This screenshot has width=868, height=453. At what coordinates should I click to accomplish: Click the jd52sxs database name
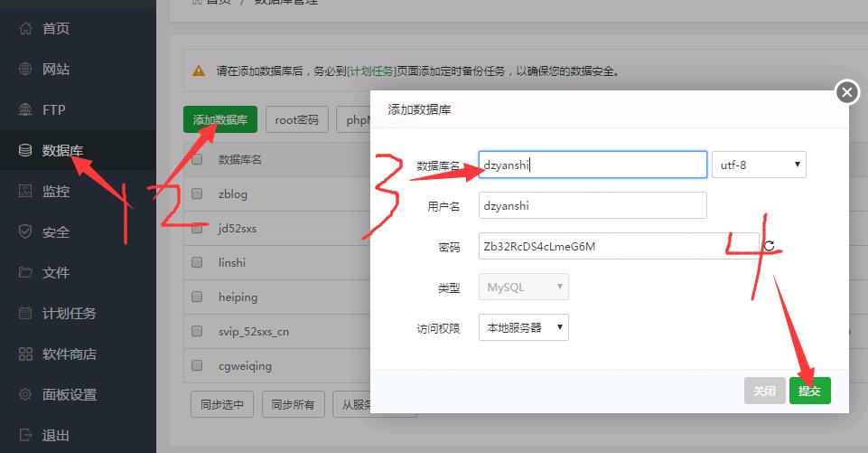(238, 229)
